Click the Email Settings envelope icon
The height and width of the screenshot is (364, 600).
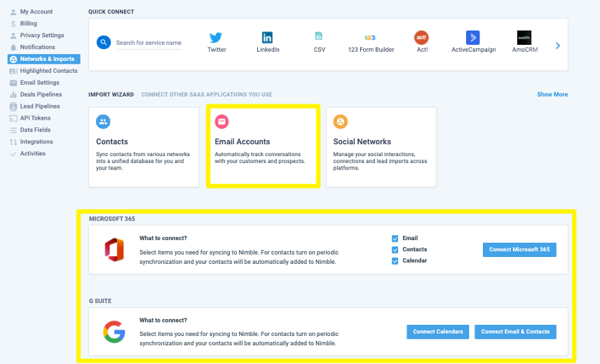click(13, 83)
